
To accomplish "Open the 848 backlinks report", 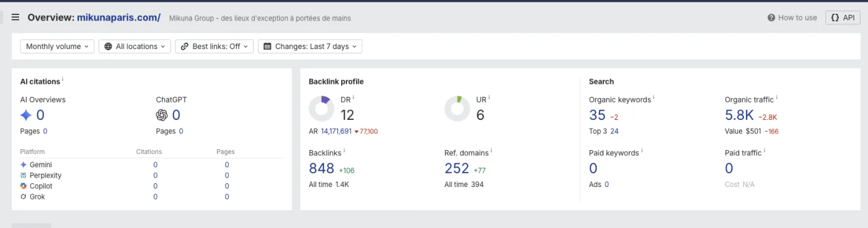I will click(x=321, y=168).
